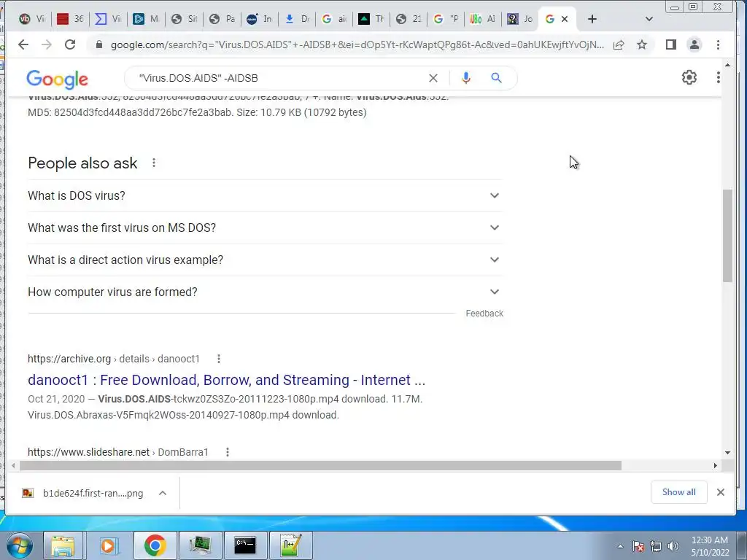Switch to the first "Vi" tab
This screenshot has height=560, width=747.
click(31, 19)
